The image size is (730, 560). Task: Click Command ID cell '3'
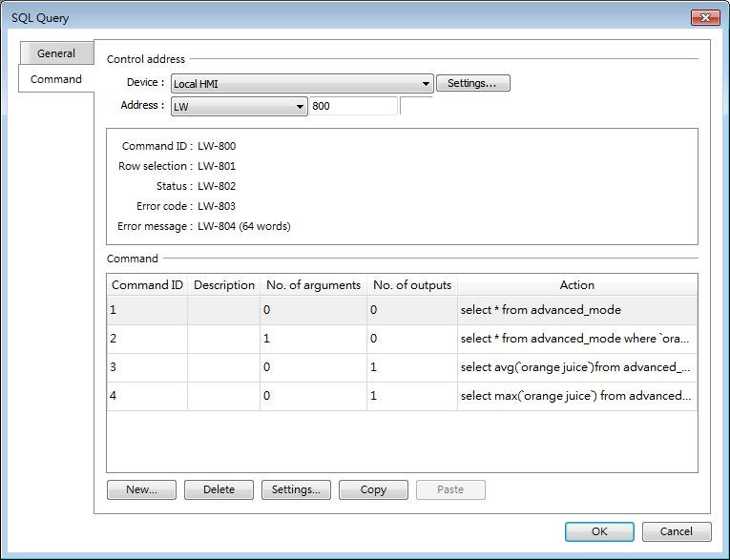pos(147,367)
